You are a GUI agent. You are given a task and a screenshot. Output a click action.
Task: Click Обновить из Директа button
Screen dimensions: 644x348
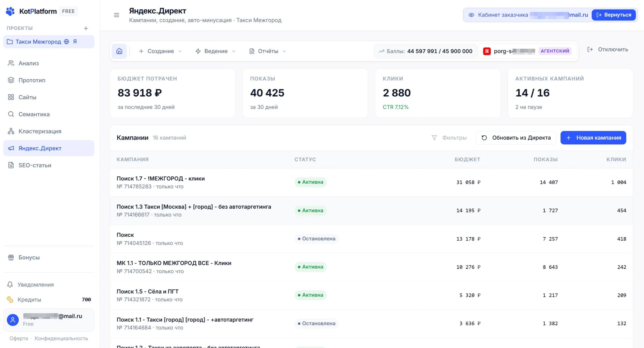pyautogui.click(x=516, y=137)
